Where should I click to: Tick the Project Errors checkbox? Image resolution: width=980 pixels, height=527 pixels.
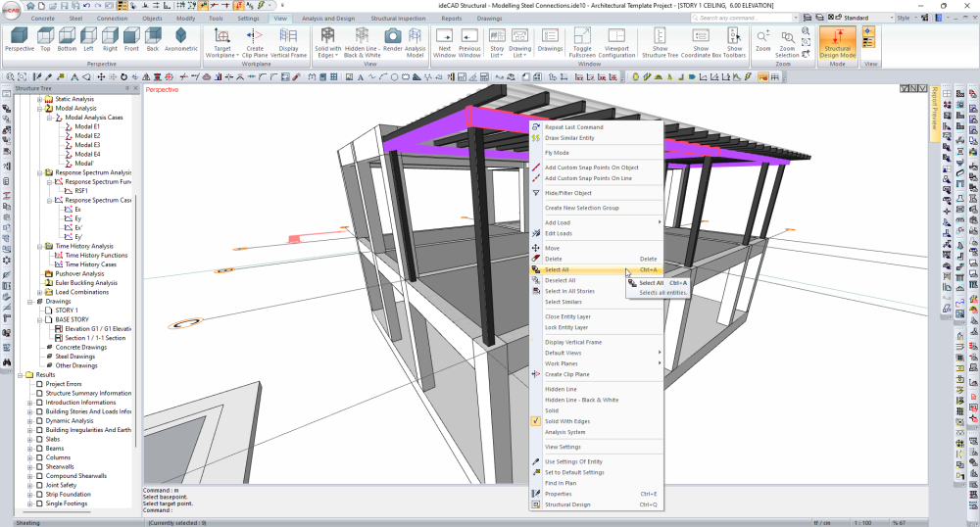pos(39,384)
